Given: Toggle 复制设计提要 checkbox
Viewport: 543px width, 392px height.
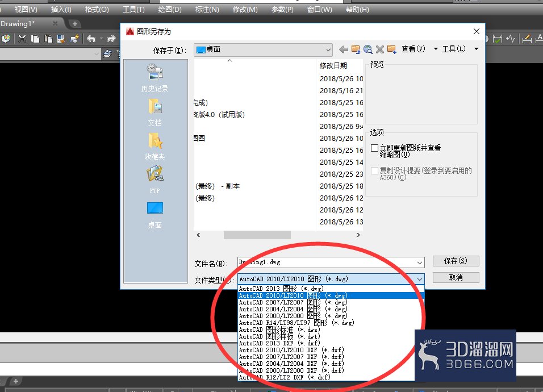Looking at the screenshot, I should (x=374, y=171).
